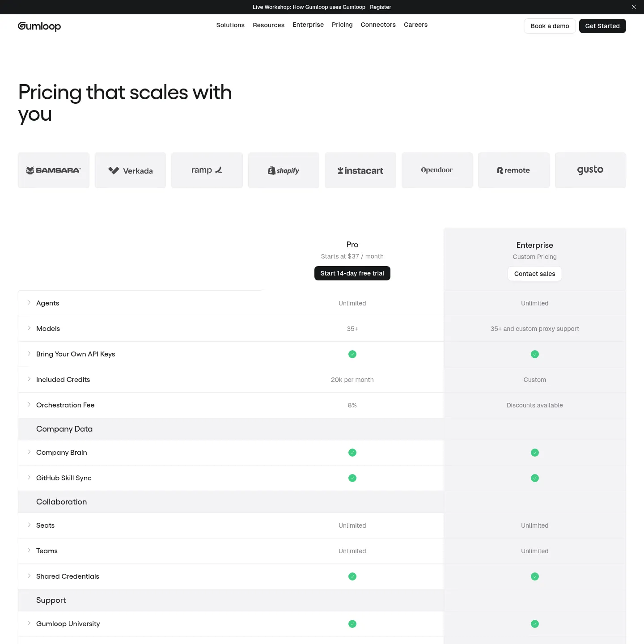Click 'Starts at $37 / month' text

tap(352, 256)
